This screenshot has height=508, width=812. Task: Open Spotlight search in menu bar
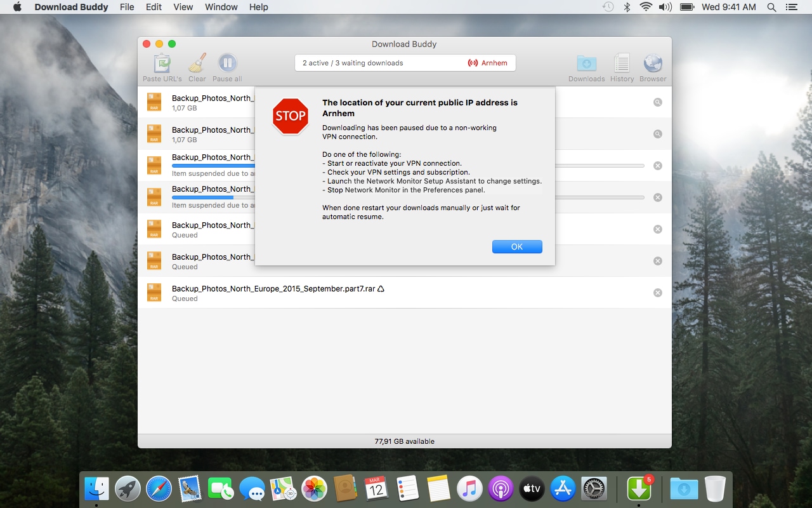(771, 7)
